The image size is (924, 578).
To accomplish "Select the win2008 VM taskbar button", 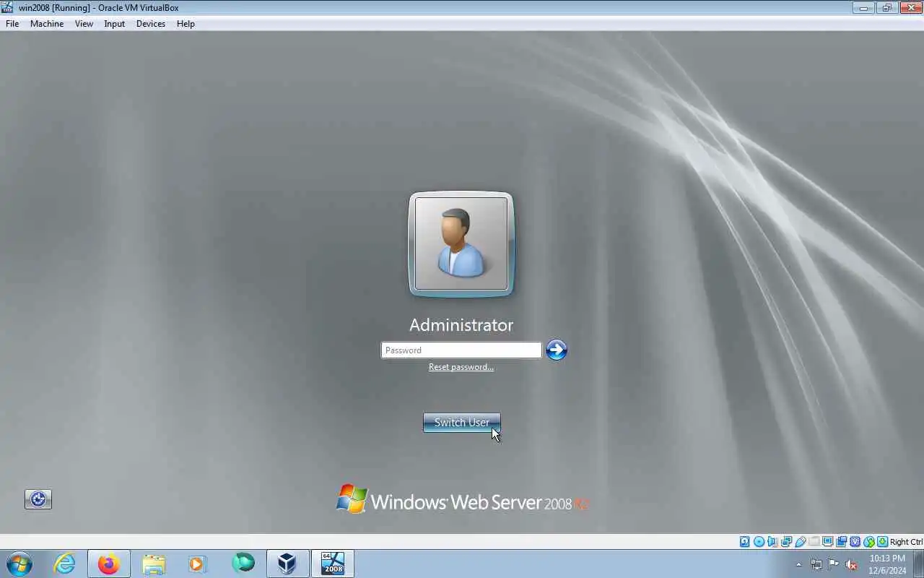I will point(333,564).
